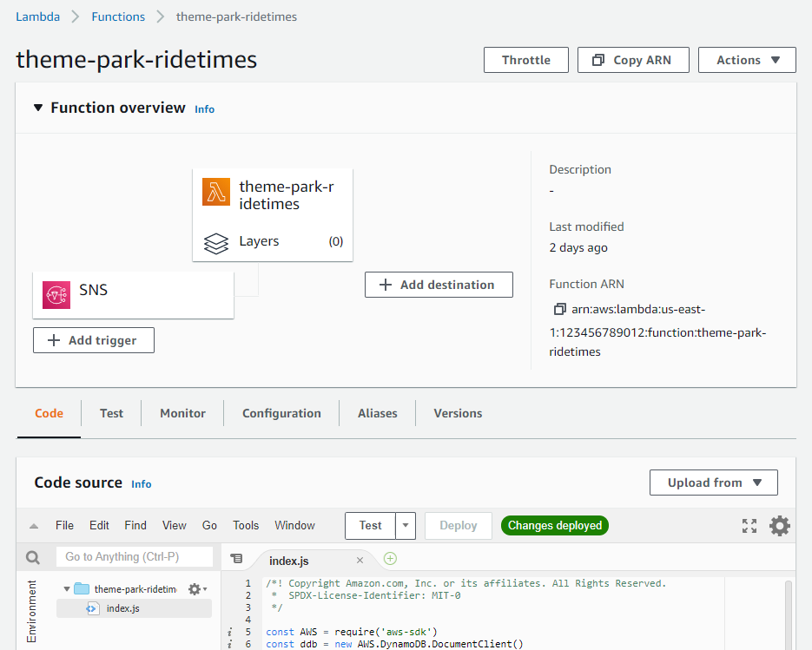Toggle fullscreen mode in the code editor
The height and width of the screenshot is (650, 812).
click(749, 526)
